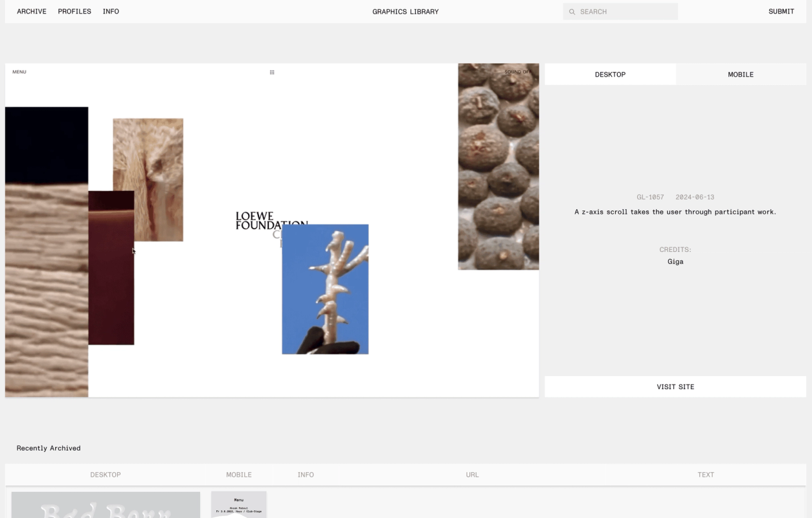Switch to the MOBILE preview tab
This screenshot has height=518, width=812.
pos(741,74)
